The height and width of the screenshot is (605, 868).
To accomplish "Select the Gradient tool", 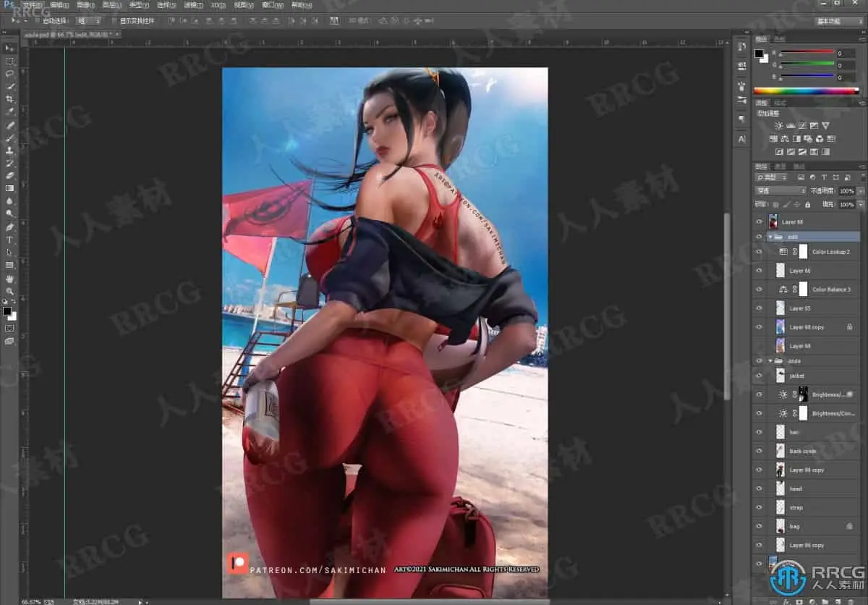I will pos(9,188).
